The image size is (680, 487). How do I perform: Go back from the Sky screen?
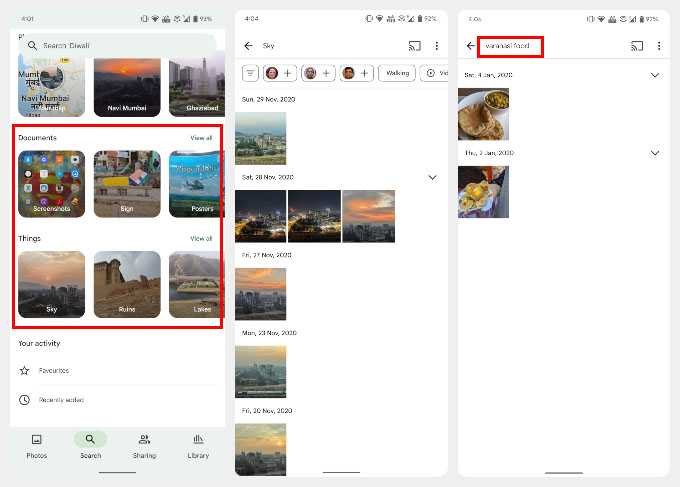point(248,46)
